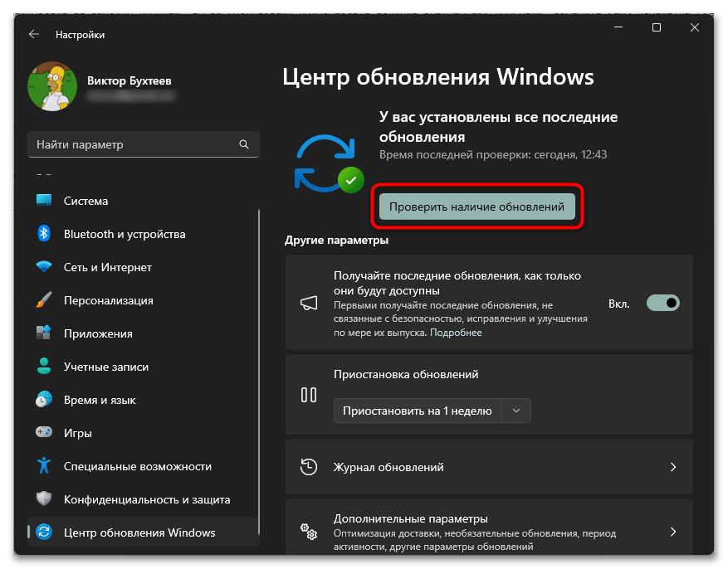Click the Специальные возможности accessibility icon
The height and width of the screenshot is (569, 728).
(44, 465)
